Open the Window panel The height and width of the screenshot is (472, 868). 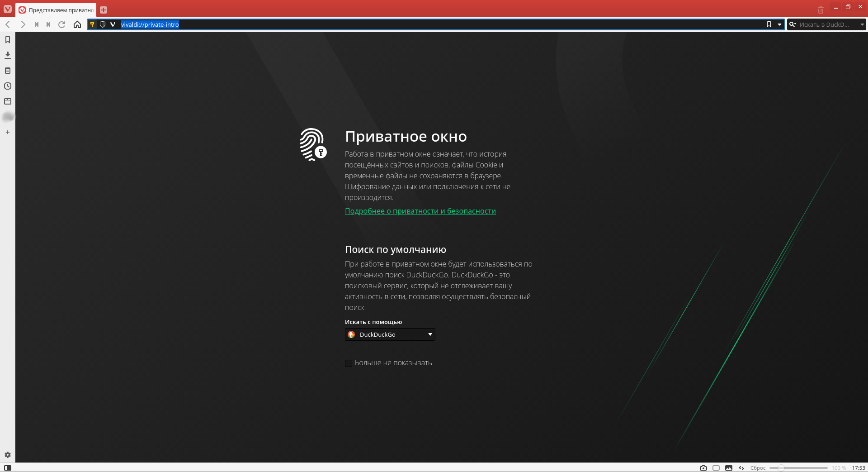tap(8, 101)
